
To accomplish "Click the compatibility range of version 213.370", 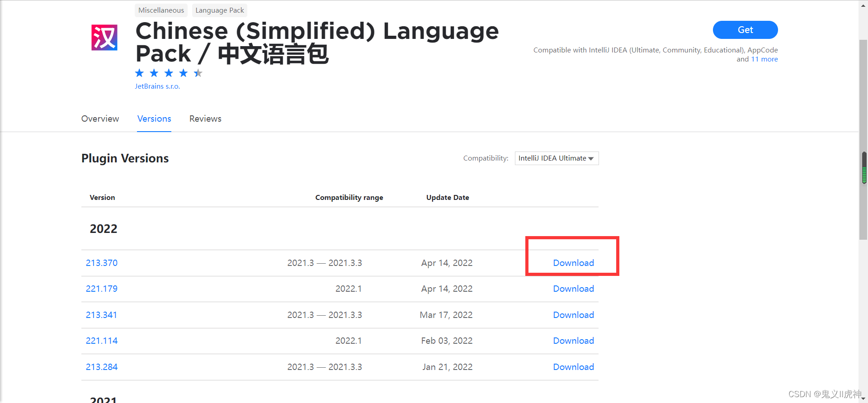I will tap(325, 263).
